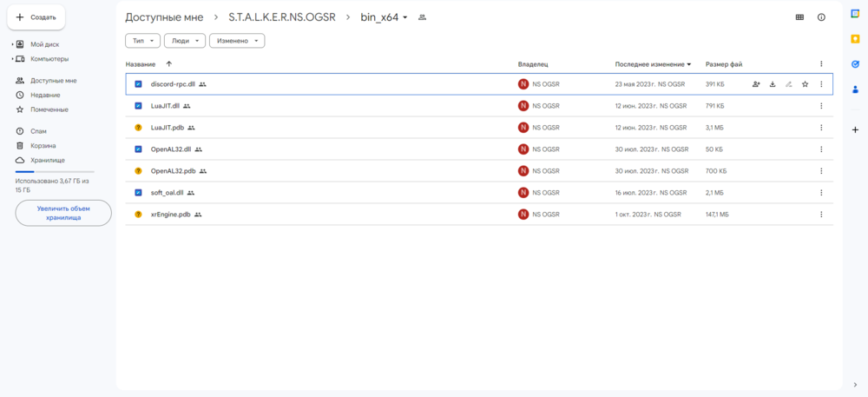Open the Изменено filter dropdown
Screen dimensions: 868x397
click(x=237, y=41)
